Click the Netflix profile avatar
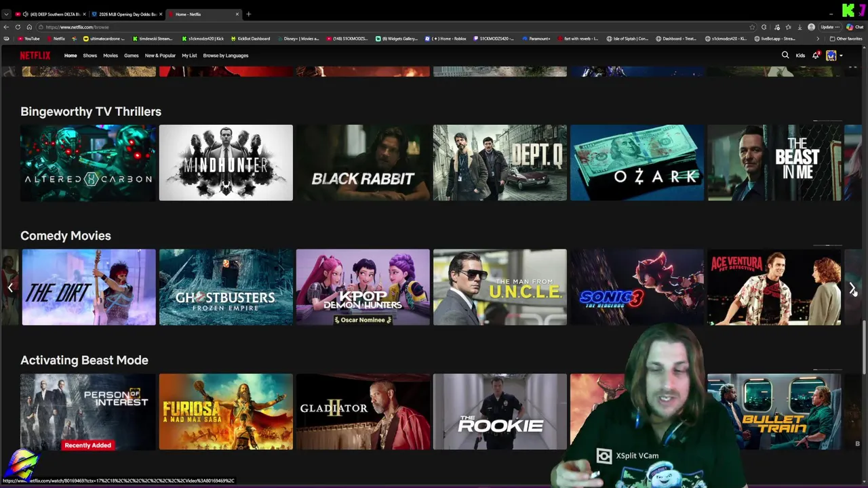The image size is (868, 488). [x=831, y=56]
